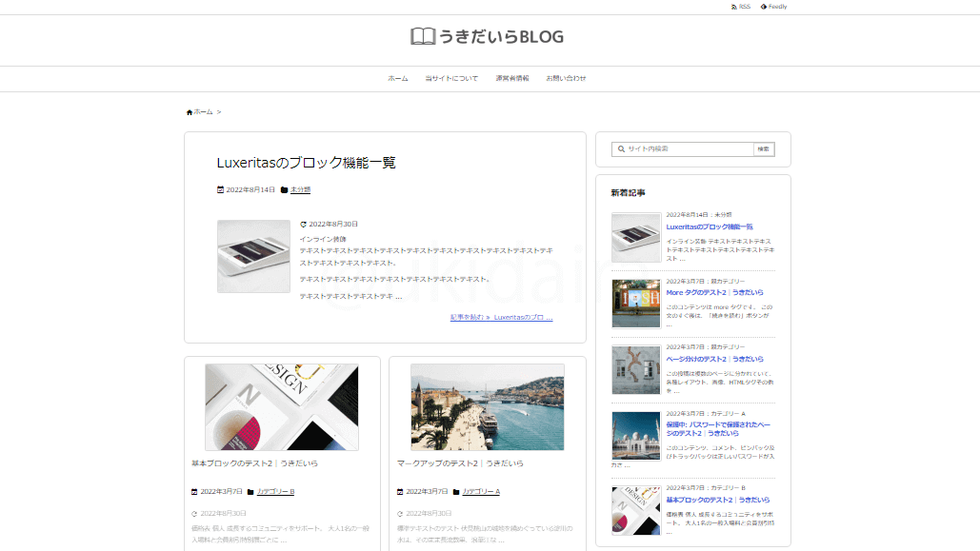
Task: Click the tablet thumbnail in the main article
Action: click(x=253, y=256)
